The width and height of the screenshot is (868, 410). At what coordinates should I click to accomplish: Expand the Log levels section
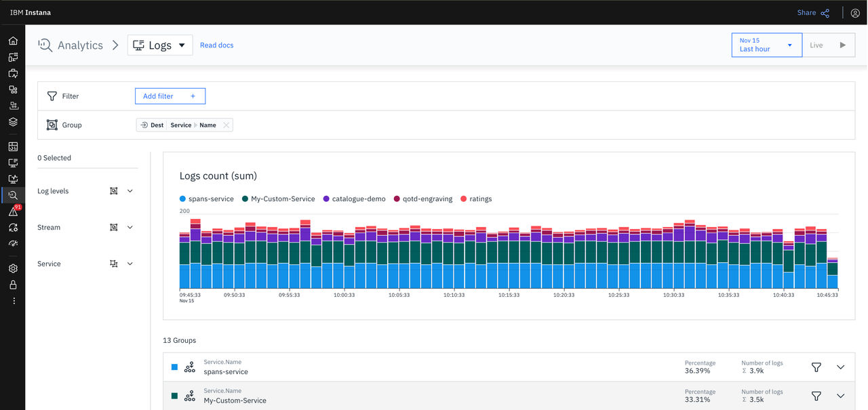pyautogui.click(x=130, y=191)
